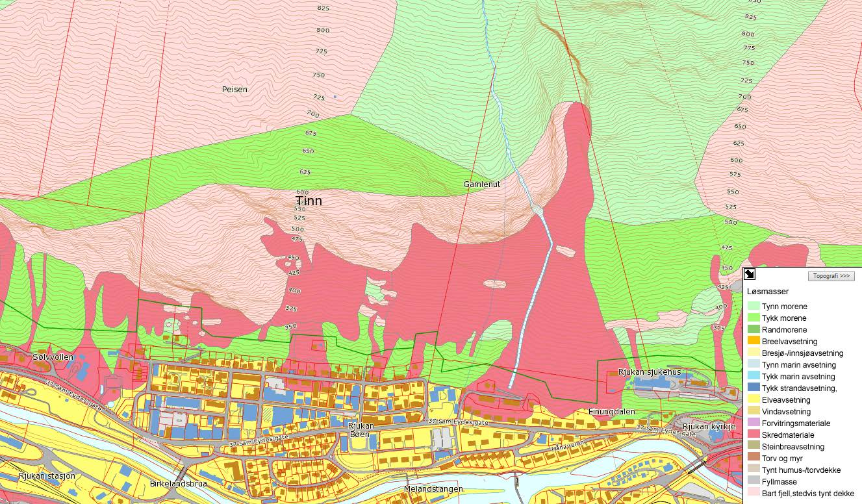Viewport: 862px width, 504px height.
Task: Open the Topografi >>> button
Action: tap(831, 276)
